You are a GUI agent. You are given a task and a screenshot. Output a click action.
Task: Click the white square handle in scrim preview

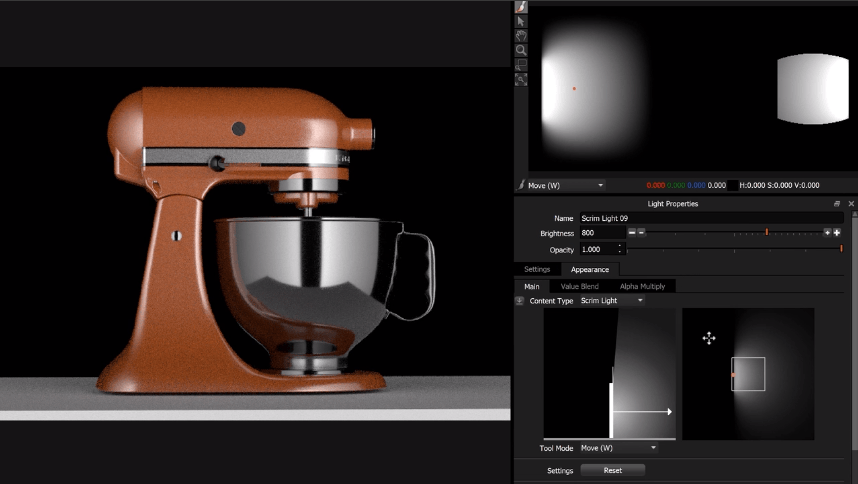pyautogui.click(x=748, y=374)
